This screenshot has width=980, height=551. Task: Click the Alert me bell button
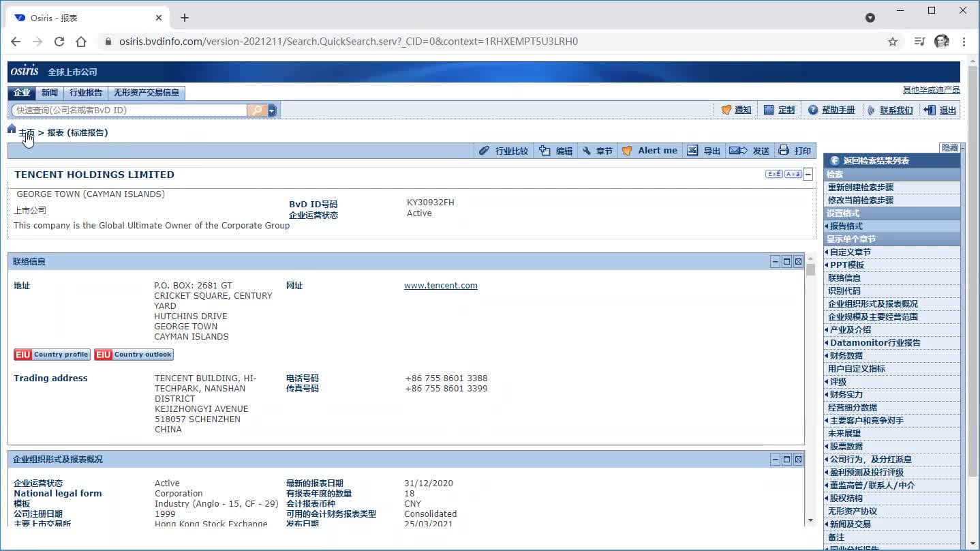[x=649, y=151]
